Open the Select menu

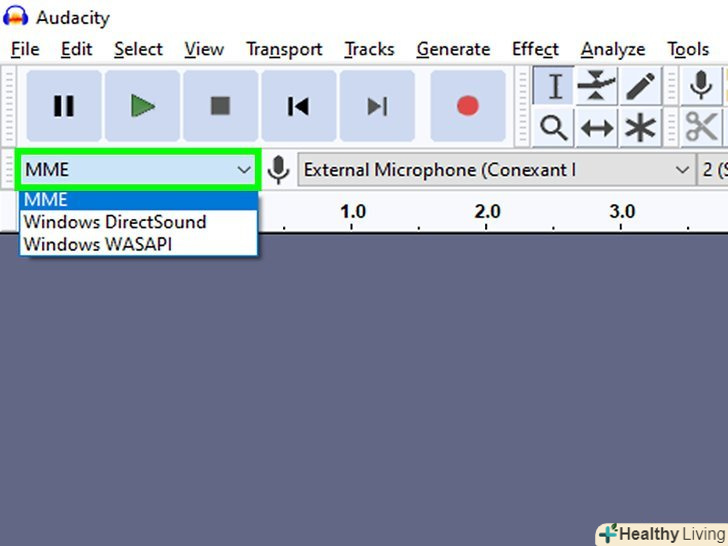pyautogui.click(x=138, y=49)
